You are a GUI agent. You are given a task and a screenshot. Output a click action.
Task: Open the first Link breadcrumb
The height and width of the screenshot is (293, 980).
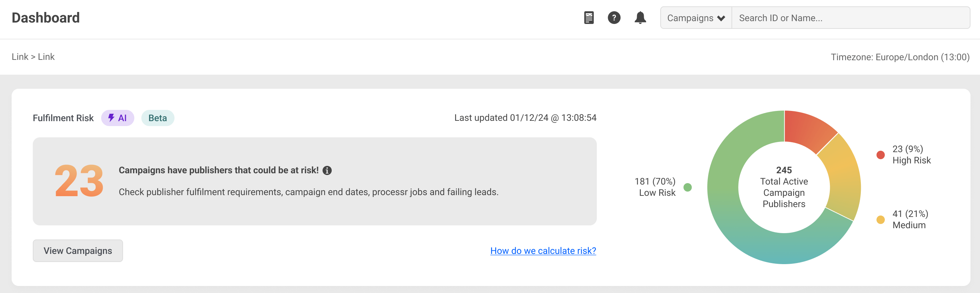point(20,57)
